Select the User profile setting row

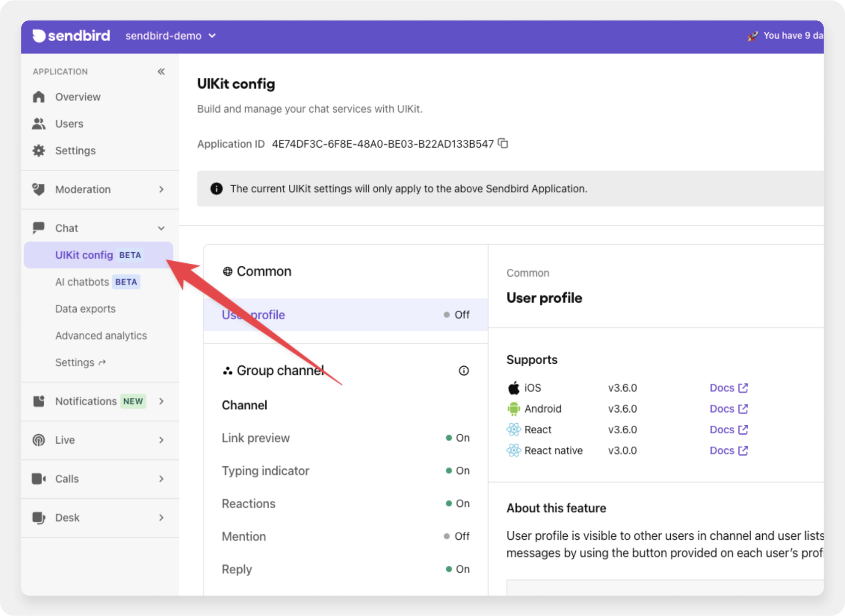pos(346,315)
